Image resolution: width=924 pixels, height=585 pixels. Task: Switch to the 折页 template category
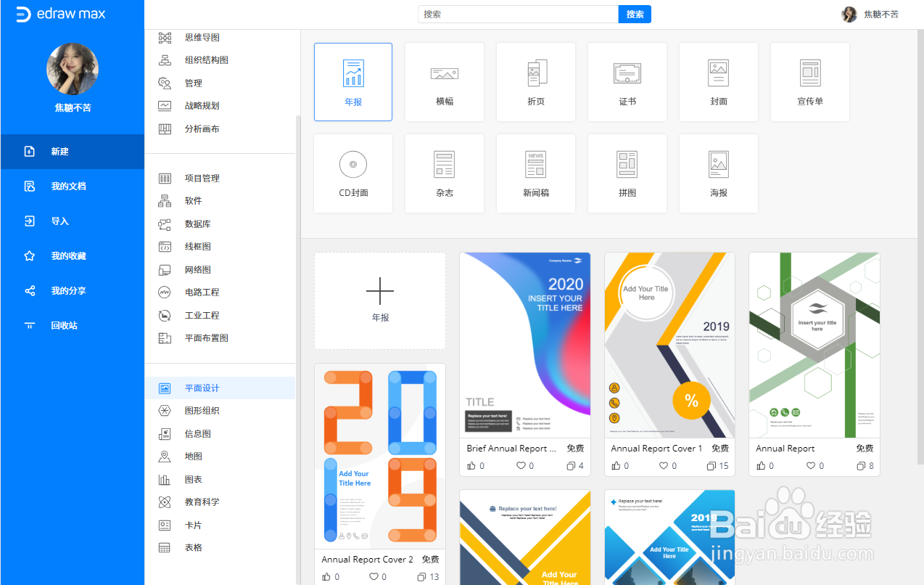[535, 81]
